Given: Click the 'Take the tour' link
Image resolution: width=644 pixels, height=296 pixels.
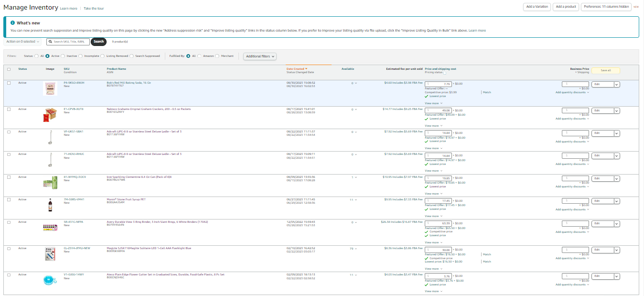Looking at the screenshot, I should pyautogui.click(x=94, y=9).
